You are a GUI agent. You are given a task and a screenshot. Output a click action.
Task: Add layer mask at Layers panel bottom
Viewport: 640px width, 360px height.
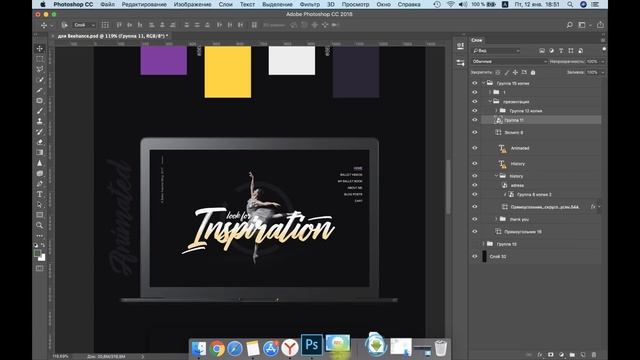pyautogui.click(x=551, y=355)
